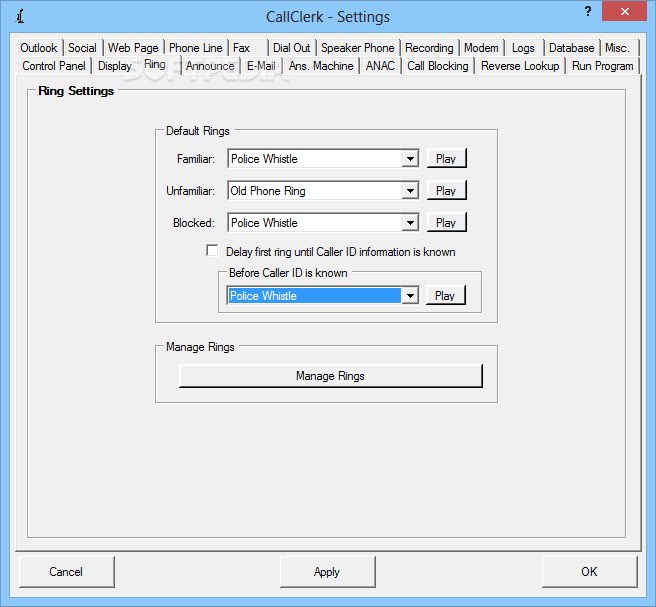
Task: Expand the Blocked ring dropdown arrow
Action: point(410,223)
